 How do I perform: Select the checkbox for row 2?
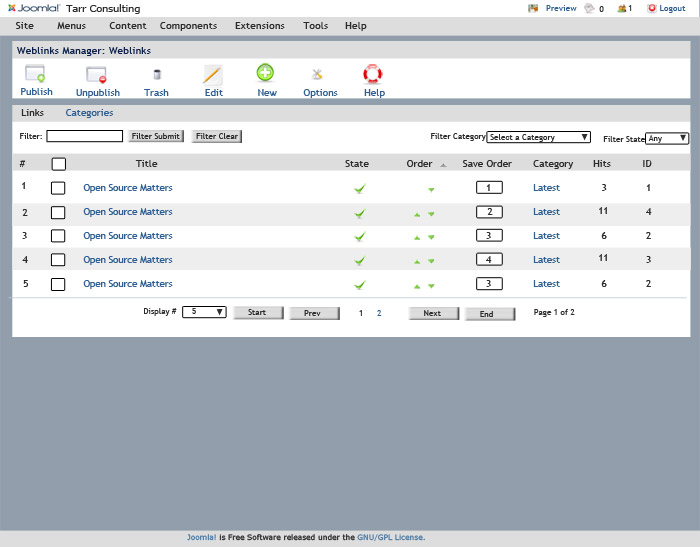tap(58, 212)
